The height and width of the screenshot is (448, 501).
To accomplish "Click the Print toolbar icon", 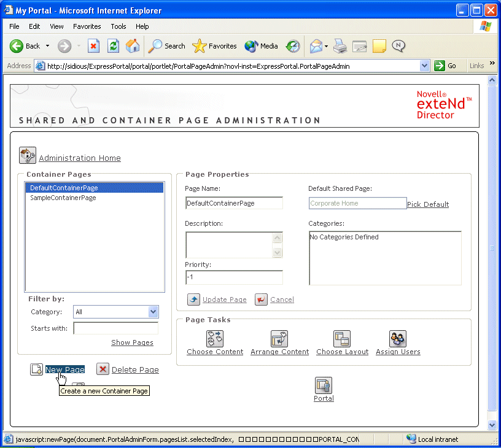I will tap(340, 46).
